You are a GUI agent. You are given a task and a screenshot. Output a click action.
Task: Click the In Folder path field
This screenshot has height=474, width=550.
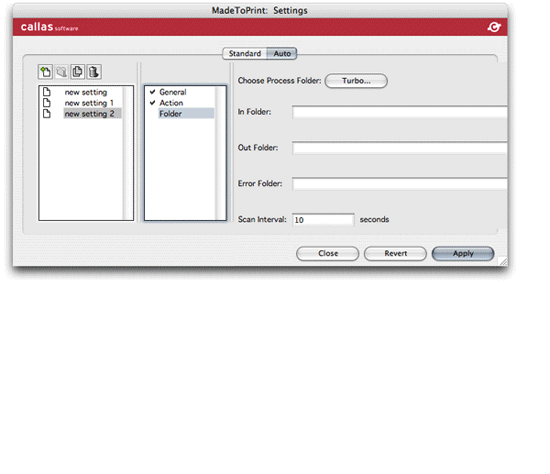(400, 112)
